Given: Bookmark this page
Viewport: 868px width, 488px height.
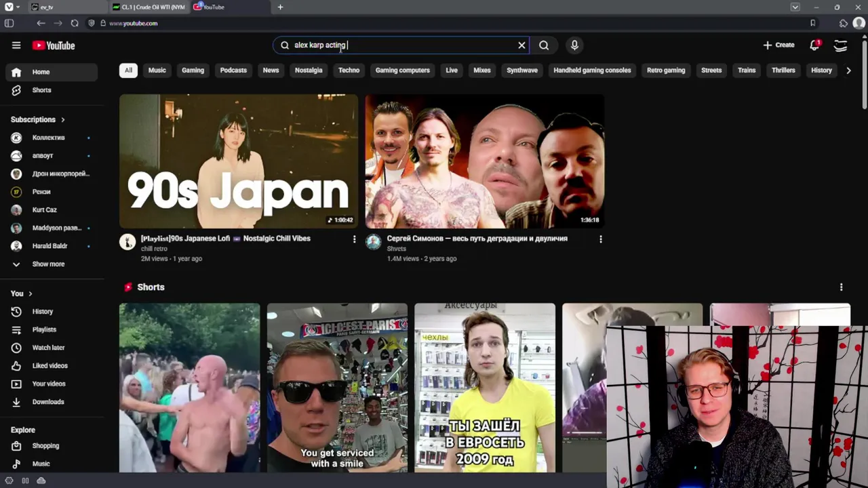Looking at the screenshot, I should tap(812, 23).
